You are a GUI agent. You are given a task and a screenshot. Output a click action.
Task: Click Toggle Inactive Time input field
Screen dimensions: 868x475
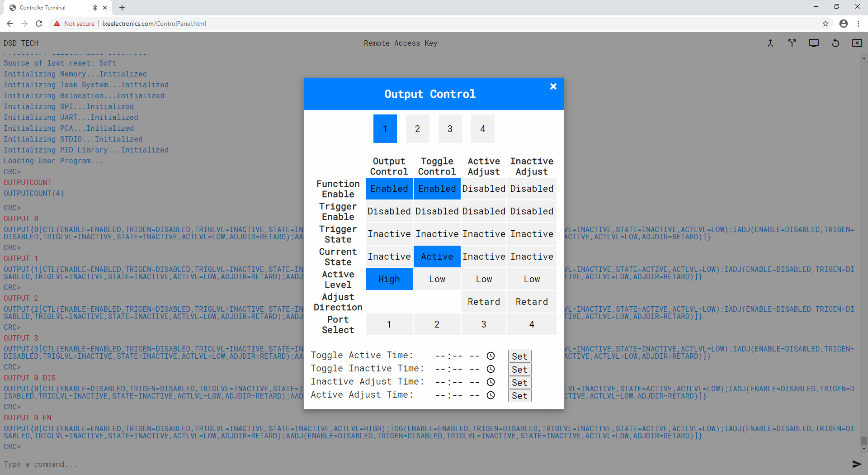click(x=465, y=369)
